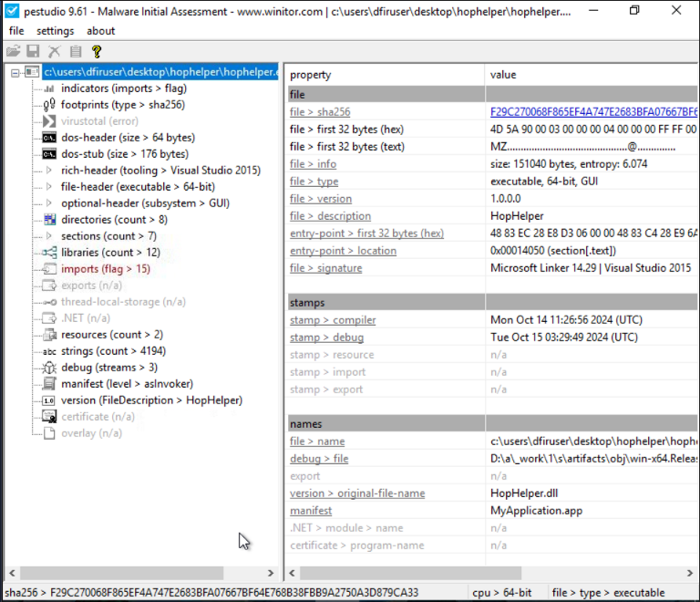
Task: Click the directories grid icon
Action: [49, 219]
